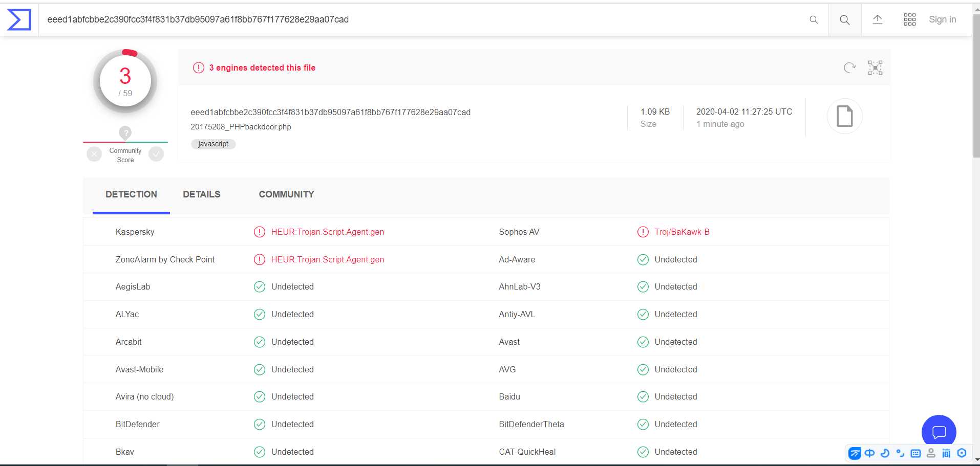Click the file type document icon
Image resolution: width=980 pixels, height=466 pixels.
pyautogui.click(x=845, y=116)
